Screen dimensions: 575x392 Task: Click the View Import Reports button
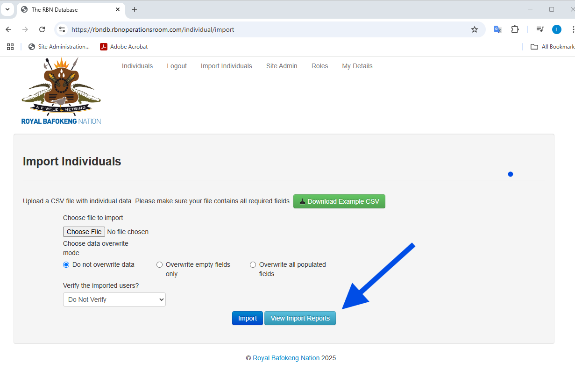(x=300, y=318)
